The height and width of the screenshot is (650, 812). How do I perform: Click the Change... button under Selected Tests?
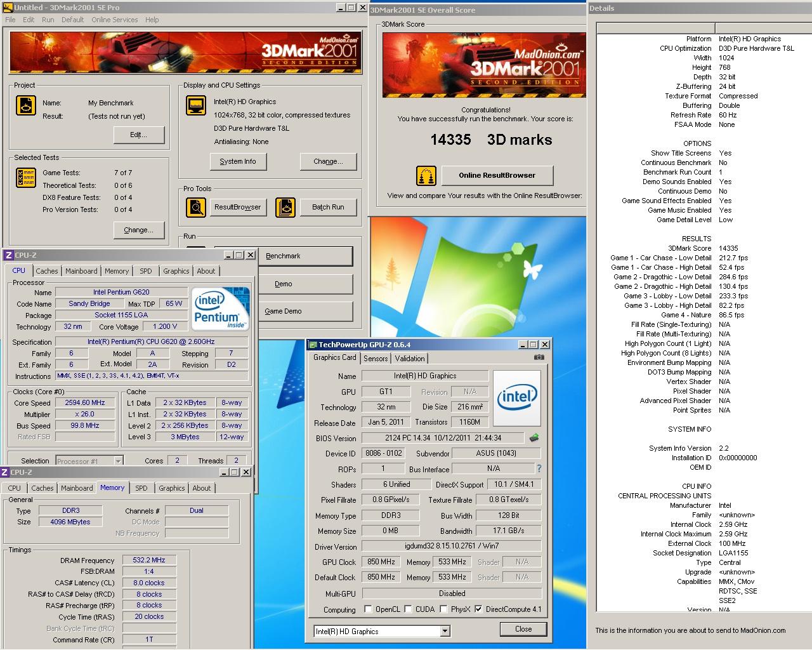click(x=138, y=230)
